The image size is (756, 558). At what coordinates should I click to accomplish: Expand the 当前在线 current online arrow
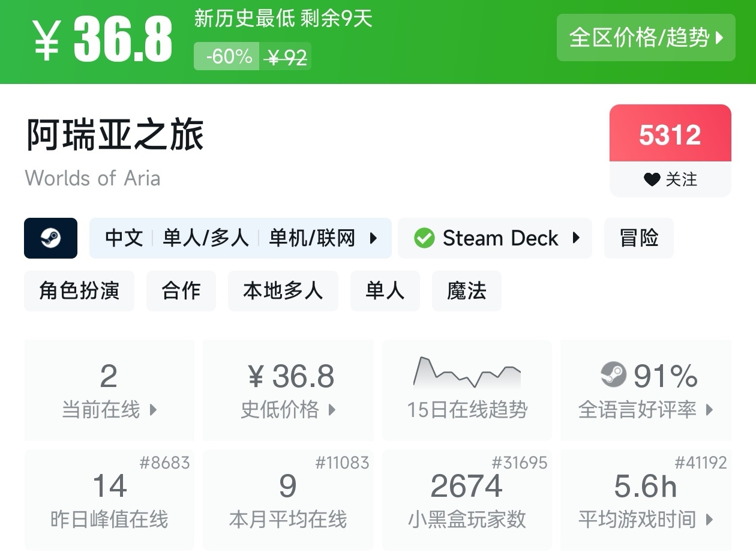click(x=153, y=410)
